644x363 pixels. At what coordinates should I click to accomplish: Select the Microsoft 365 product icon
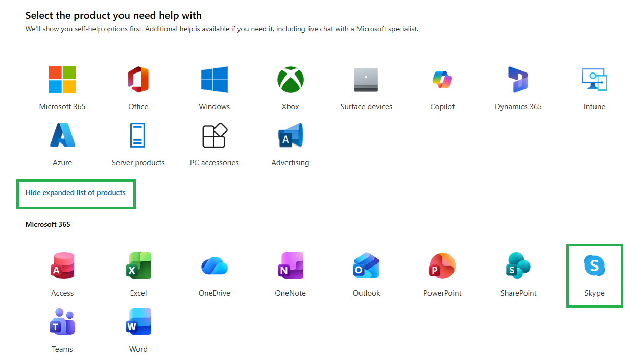click(x=62, y=80)
